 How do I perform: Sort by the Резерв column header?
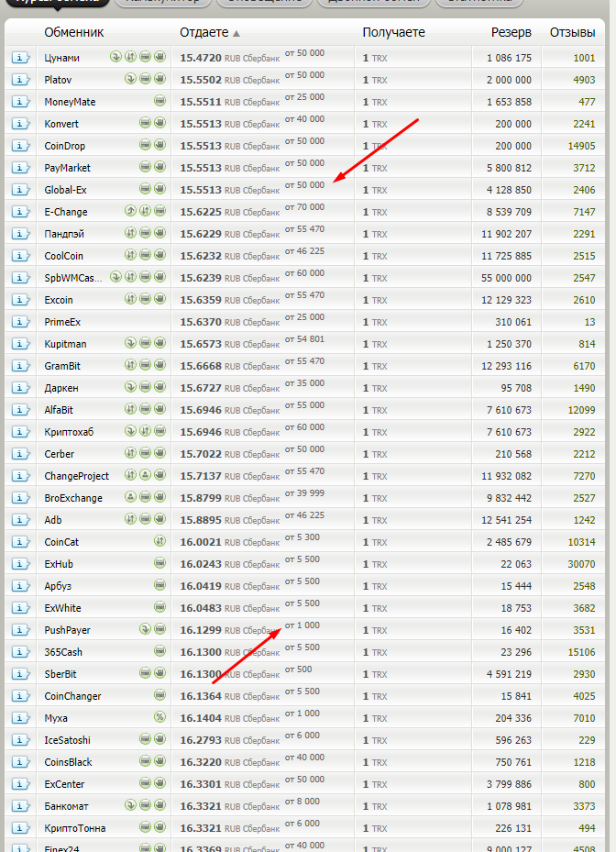[511, 33]
